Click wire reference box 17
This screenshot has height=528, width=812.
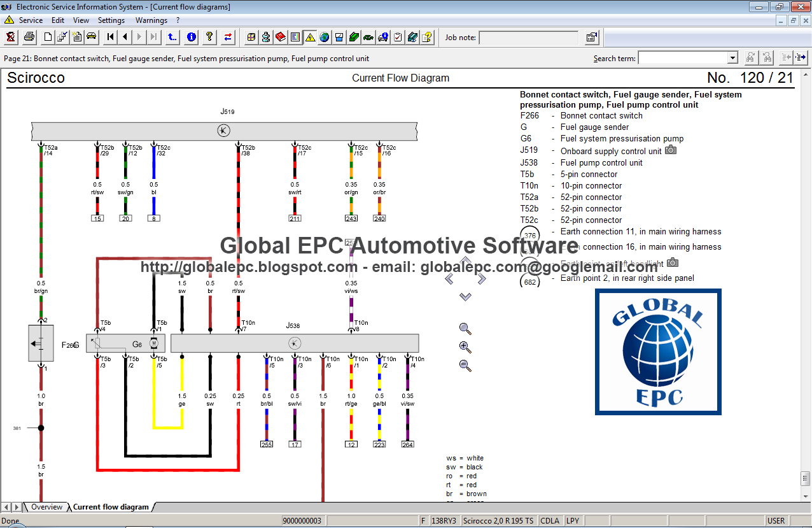(295, 445)
